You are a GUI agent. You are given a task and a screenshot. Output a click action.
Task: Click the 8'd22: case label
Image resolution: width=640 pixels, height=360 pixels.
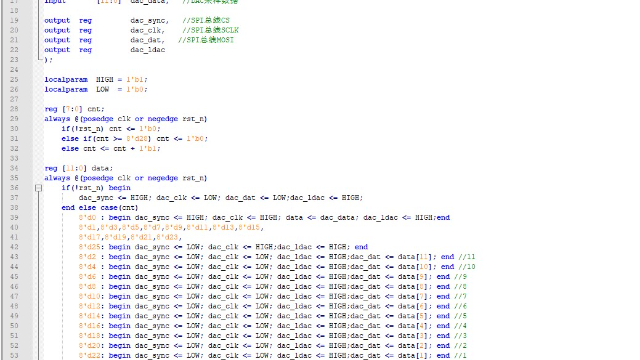[91, 356]
